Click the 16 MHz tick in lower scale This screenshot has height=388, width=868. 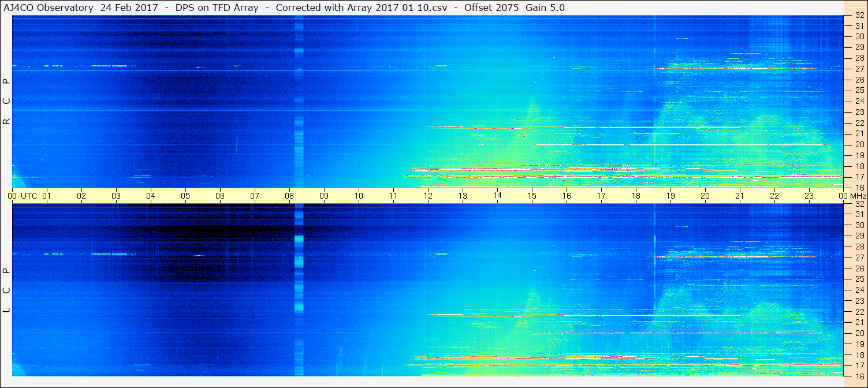click(x=859, y=376)
